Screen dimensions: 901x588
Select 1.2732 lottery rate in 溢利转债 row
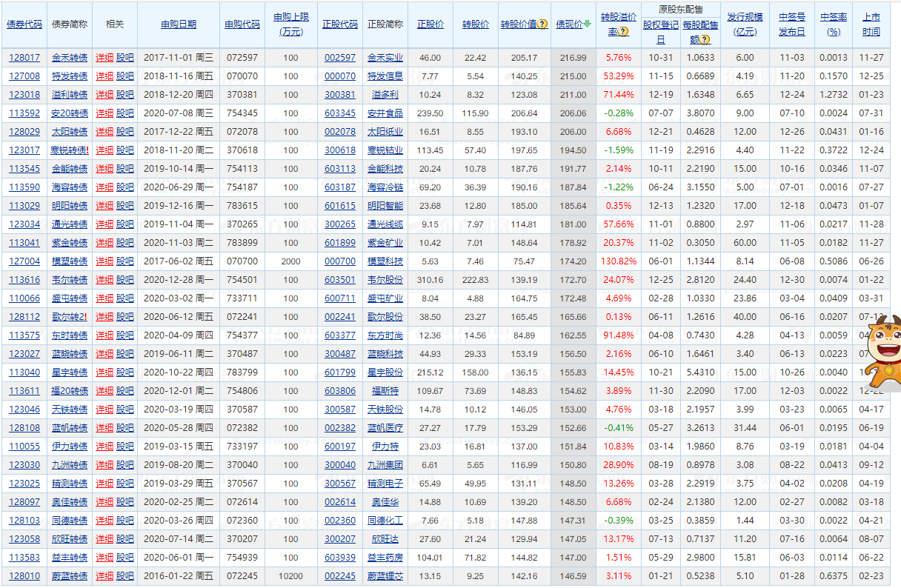click(834, 95)
